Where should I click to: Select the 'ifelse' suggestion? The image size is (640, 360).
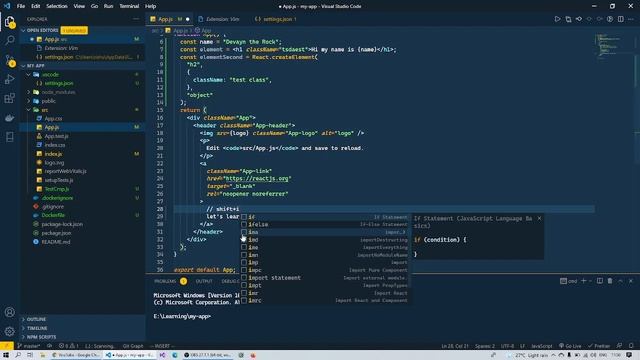[x=325, y=224]
